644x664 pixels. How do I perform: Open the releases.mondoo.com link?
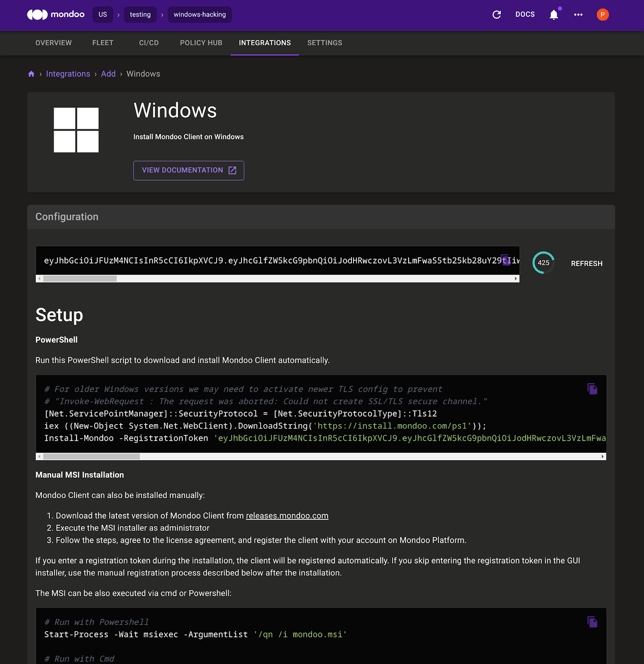coord(287,516)
